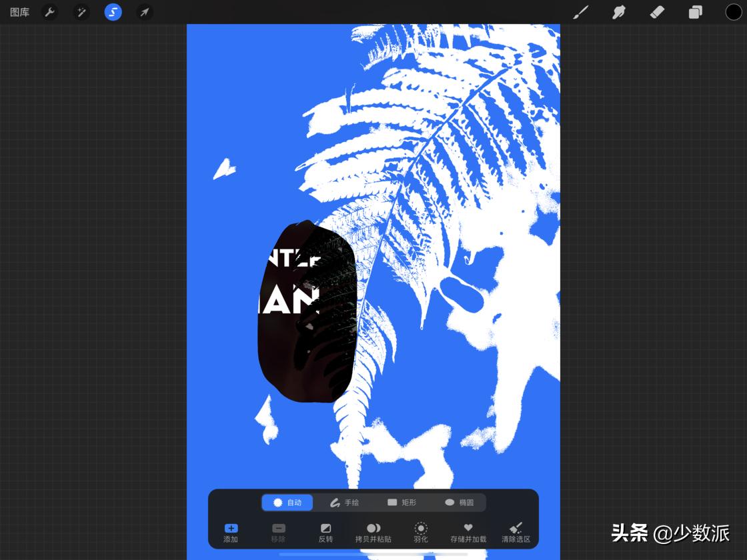Enable the 椭圆 ellipse selection mode
747x560 pixels.
tap(459, 503)
